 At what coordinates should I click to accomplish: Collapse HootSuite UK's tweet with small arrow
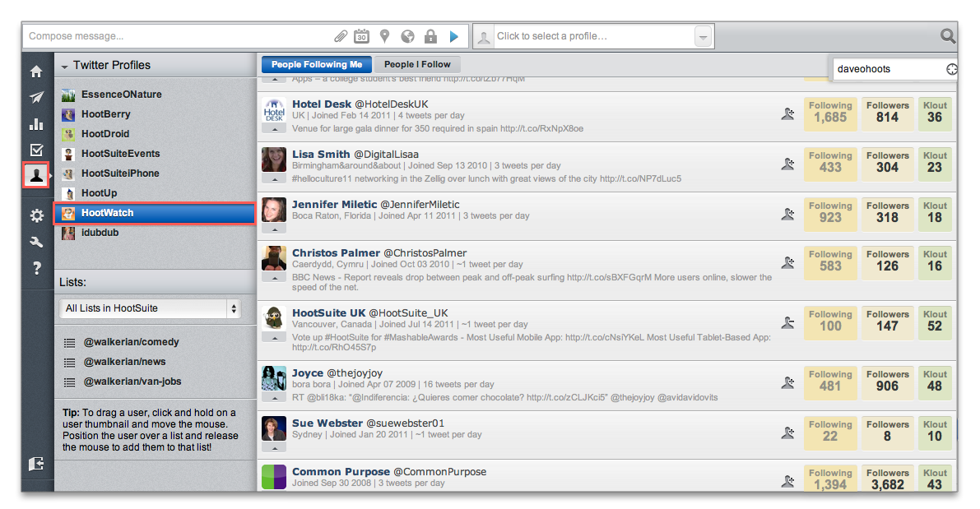tap(274, 338)
